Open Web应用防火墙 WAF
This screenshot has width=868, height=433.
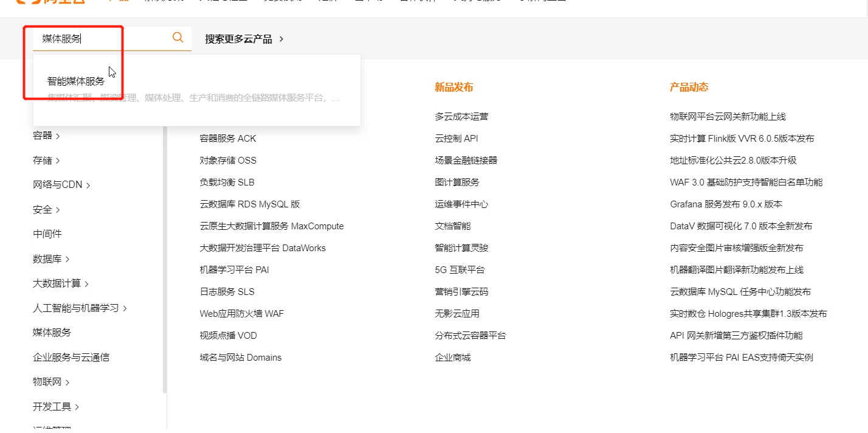point(242,314)
